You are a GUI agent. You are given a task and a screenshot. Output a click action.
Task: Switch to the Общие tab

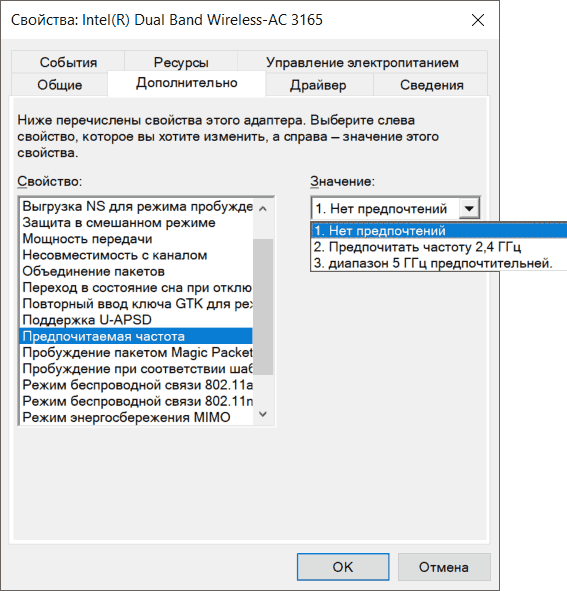click(60, 85)
